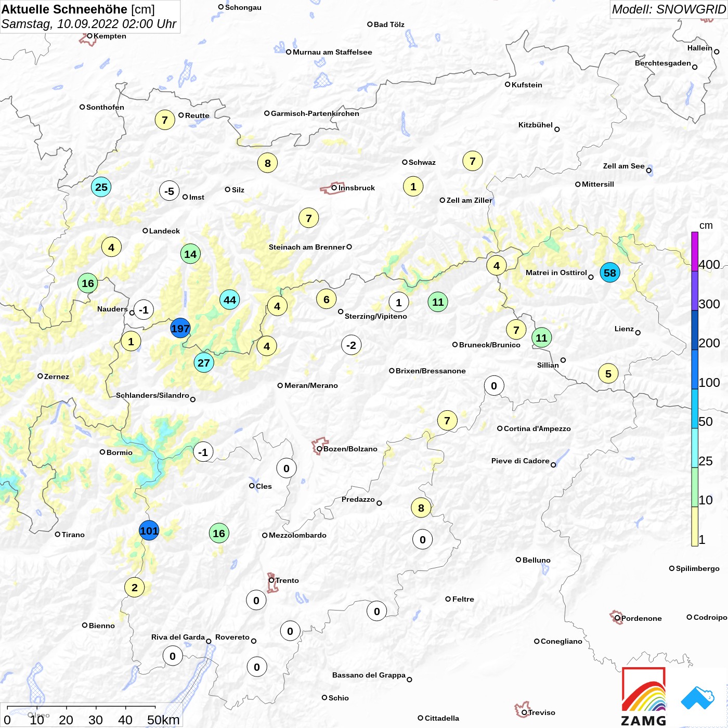This screenshot has height=728, width=728.
Task: Click the Kufstein city label
Action: (527, 85)
